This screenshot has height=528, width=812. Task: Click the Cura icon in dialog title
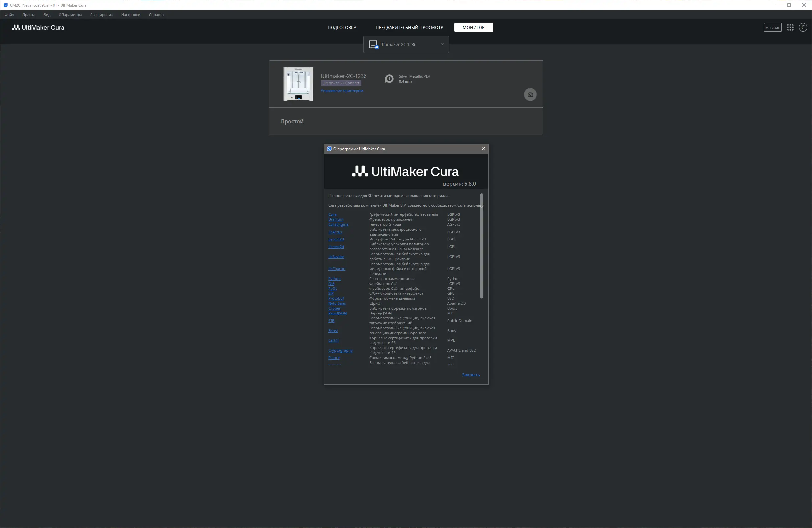[329, 149]
